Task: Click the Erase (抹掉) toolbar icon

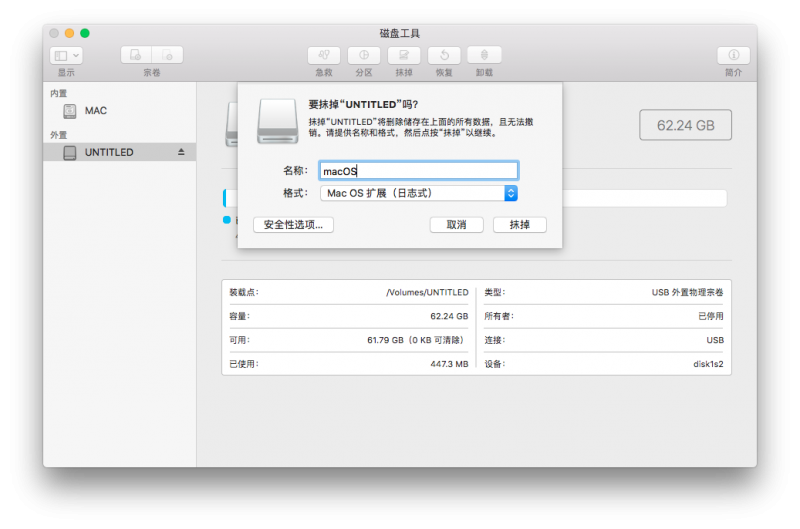Action: point(404,55)
